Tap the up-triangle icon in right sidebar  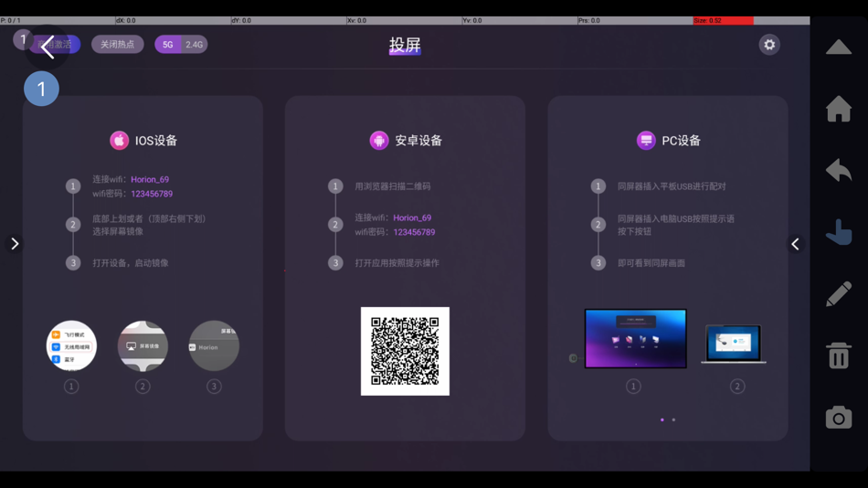[838, 48]
